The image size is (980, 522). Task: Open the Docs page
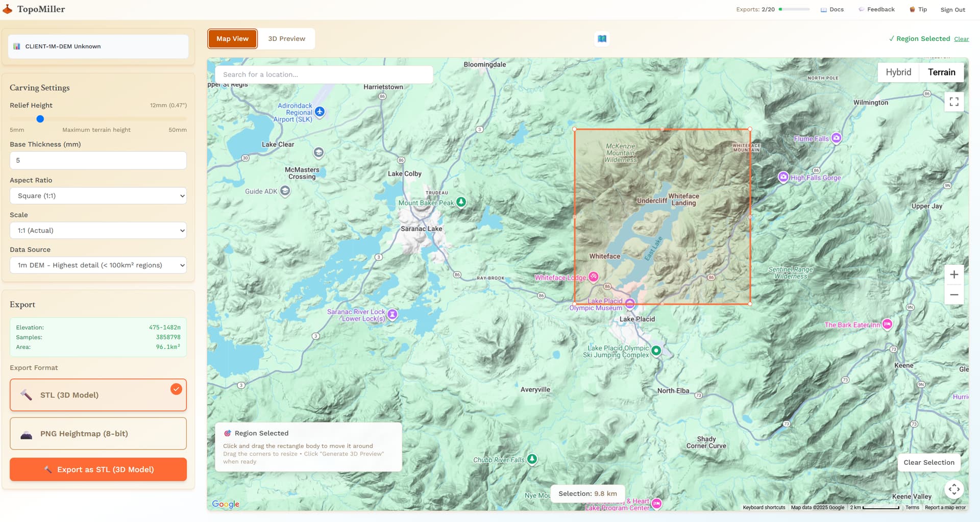point(832,10)
